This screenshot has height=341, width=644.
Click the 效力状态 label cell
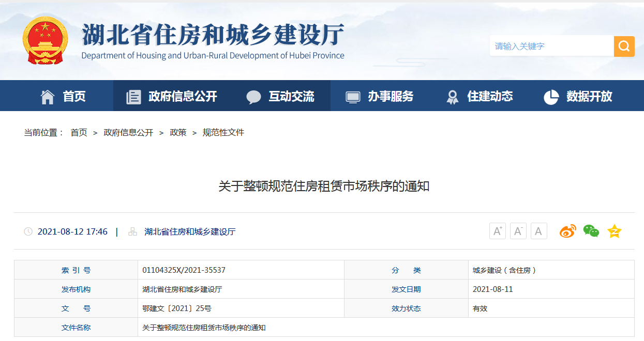tap(406, 308)
